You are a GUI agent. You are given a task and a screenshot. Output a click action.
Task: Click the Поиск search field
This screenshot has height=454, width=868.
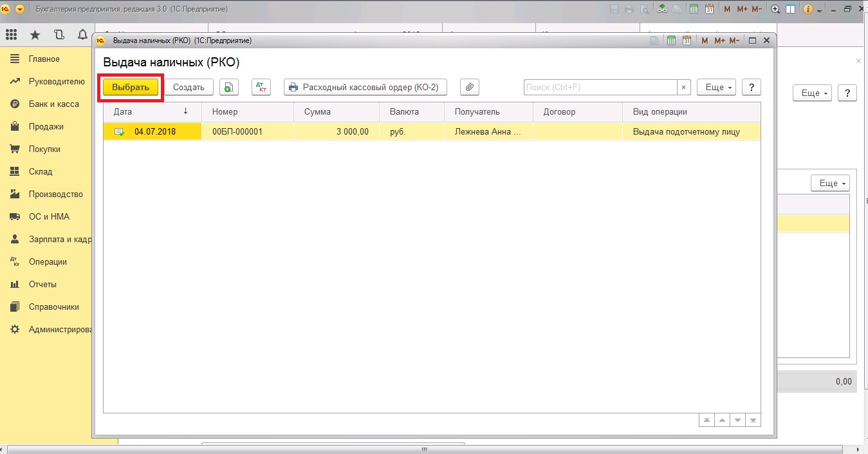pos(600,88)
